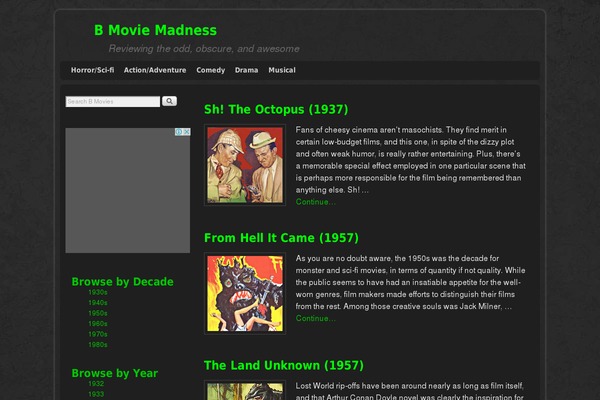
Task: Browse movies from the year 1932
Action: [96, 384]
